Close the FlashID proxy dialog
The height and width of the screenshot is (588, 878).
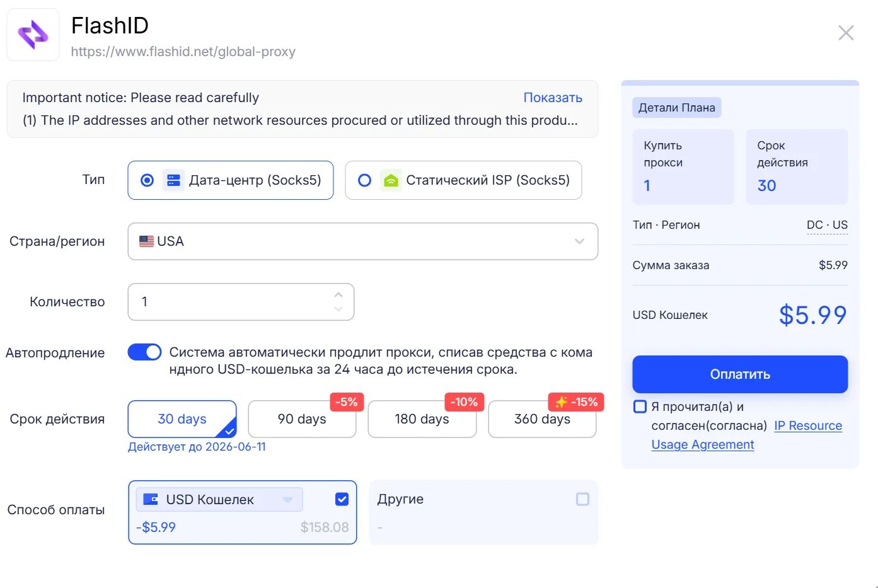click(x=846, y=33)
